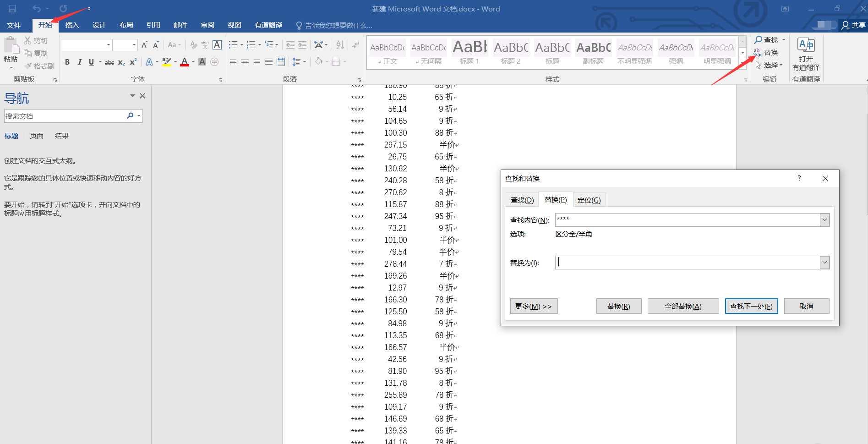This screenshot has height=444, width=868.
Task: Increase font size with the grow-font A icon
Action: tap(144, 45)
